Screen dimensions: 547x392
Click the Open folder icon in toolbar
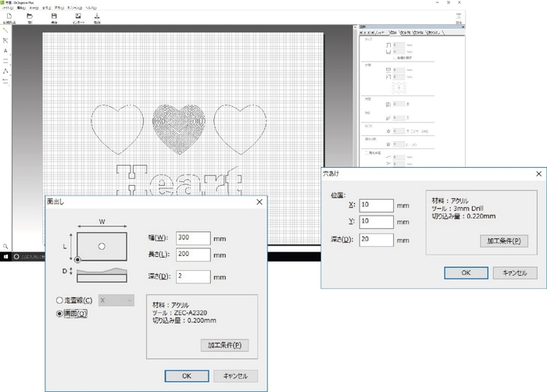[30, 16]
